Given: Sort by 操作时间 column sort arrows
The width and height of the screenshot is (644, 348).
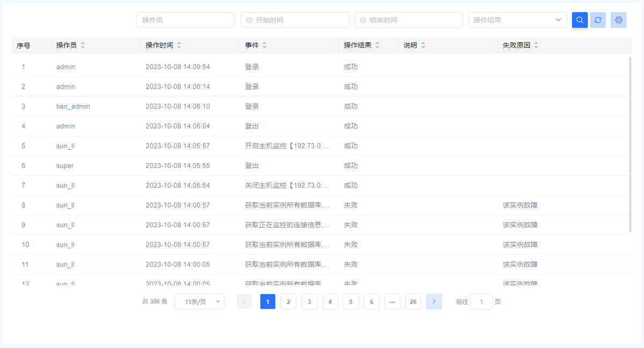Looking at the screenshot, I should [179, 46].
